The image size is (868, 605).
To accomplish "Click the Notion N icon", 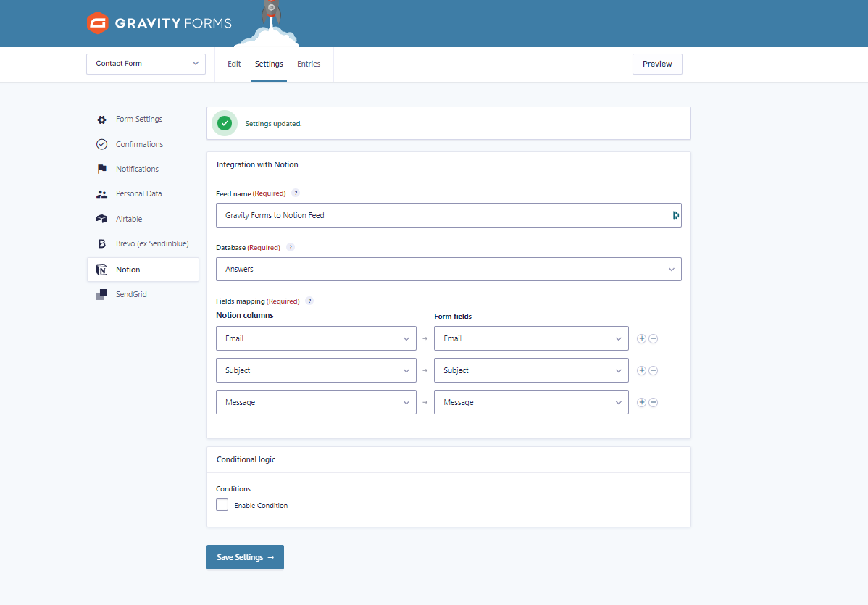I will click(x=102, y=270).
